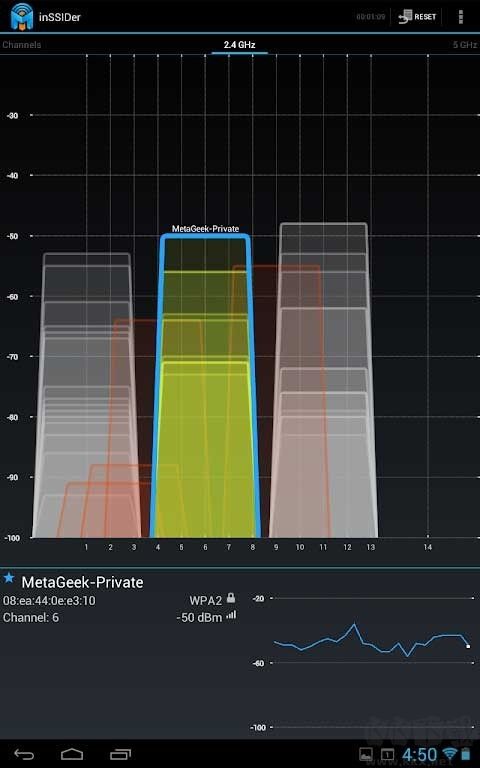Click the RESET button
The height and width of the screenshot is (768, 480).
(417, 17)
